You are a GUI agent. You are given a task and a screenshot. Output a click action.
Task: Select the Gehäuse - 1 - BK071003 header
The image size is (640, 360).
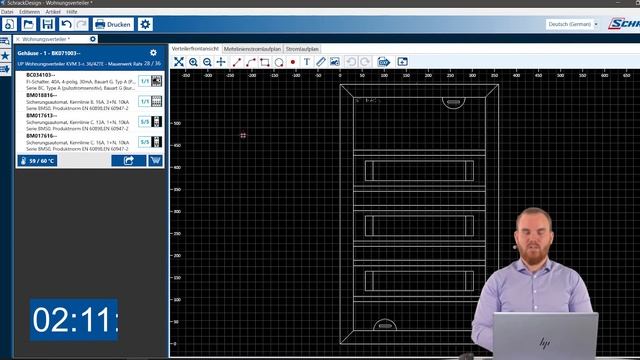[x=49, y=53]
